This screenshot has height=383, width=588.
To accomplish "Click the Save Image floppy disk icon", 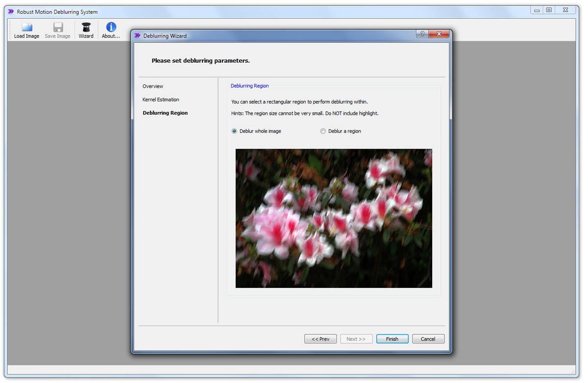I will (x=58, y=27).
